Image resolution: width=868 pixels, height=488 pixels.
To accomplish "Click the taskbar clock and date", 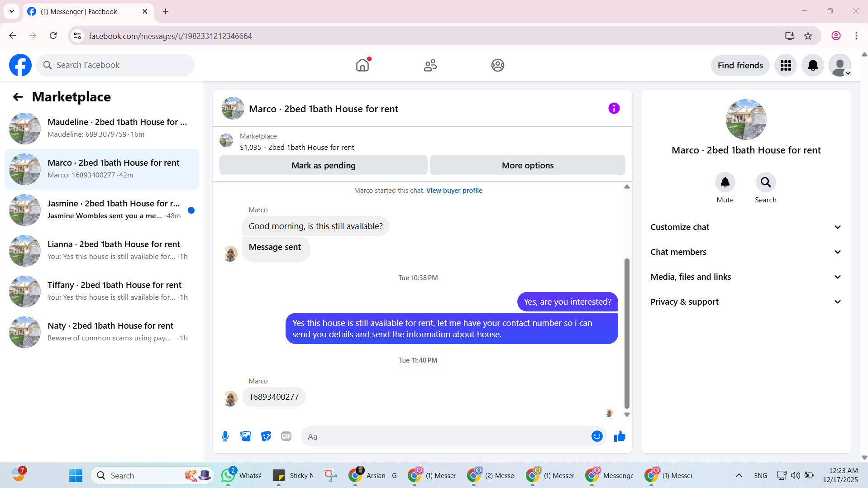I will click(x=840, y=475).
